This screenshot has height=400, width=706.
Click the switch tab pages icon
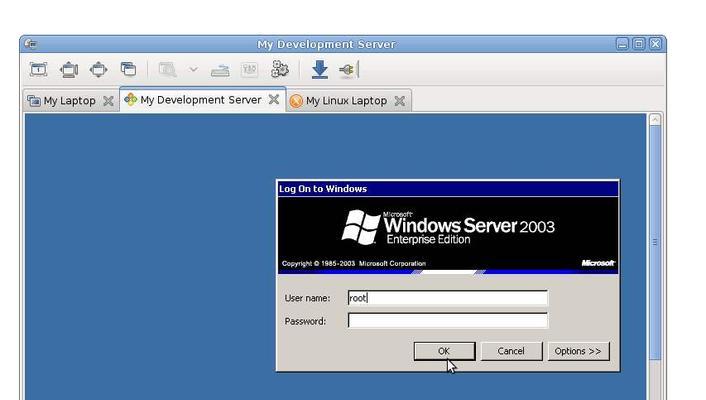(128, 69)
